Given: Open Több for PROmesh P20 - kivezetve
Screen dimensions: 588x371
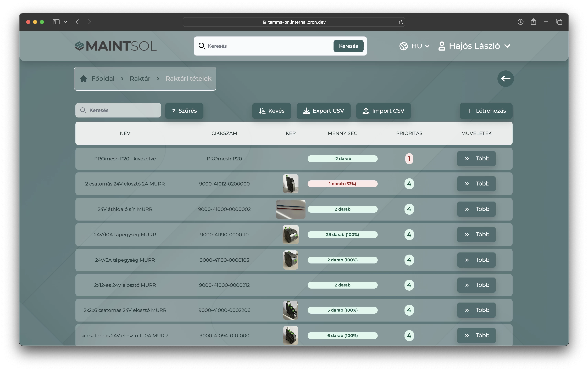Looking at the screenshot, I should pyautogui.click(x=476, y=159).
